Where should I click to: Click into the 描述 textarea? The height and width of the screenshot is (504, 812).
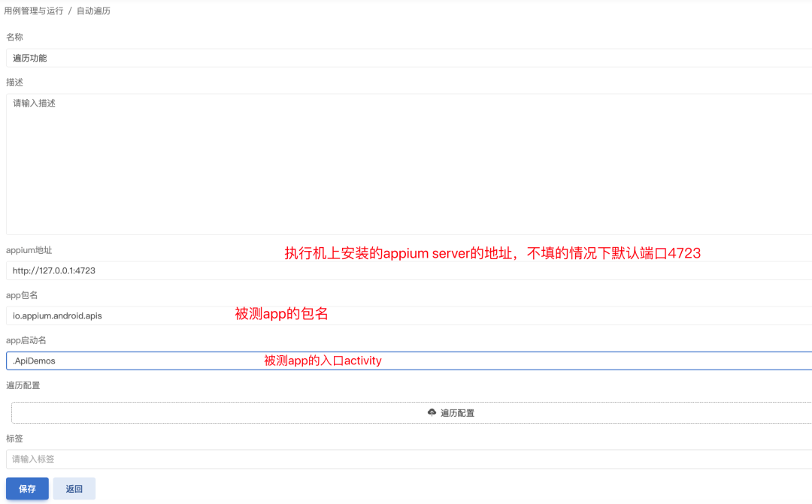tap(409, 164)
